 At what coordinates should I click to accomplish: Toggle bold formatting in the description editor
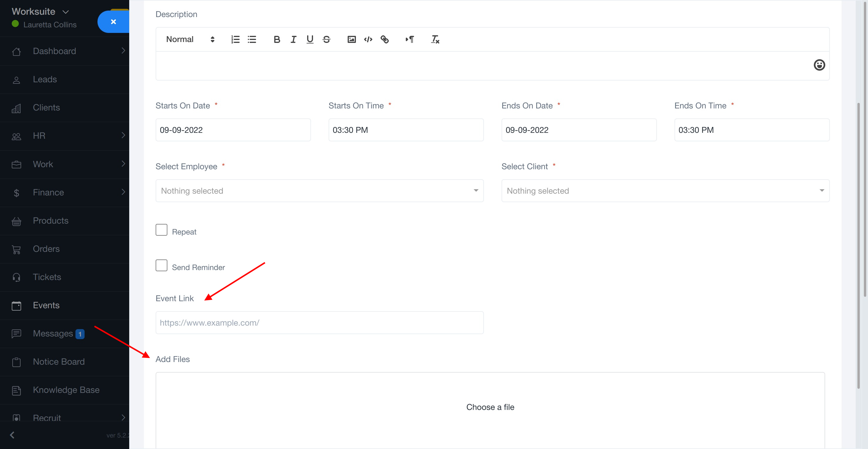point(277,39)
